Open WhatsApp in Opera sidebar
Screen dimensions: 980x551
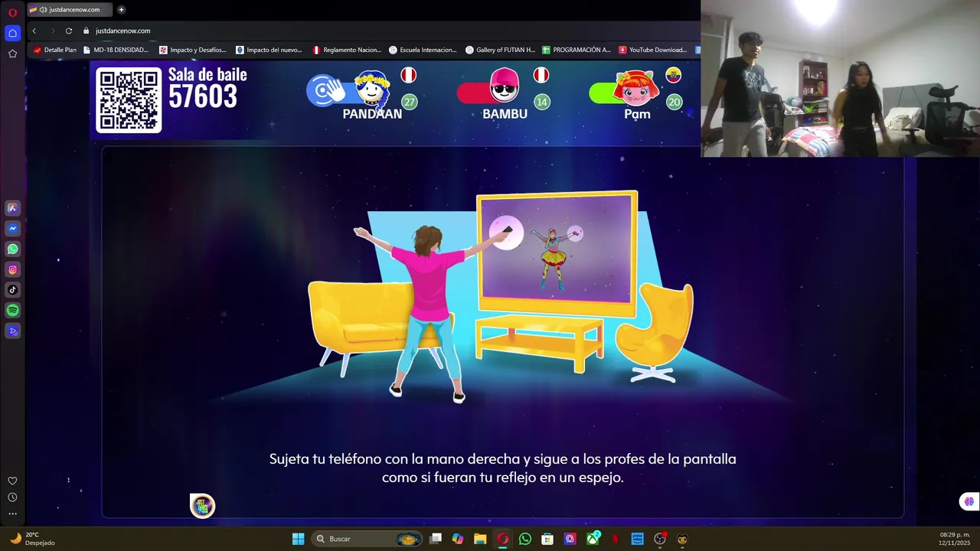coord(12,249)
